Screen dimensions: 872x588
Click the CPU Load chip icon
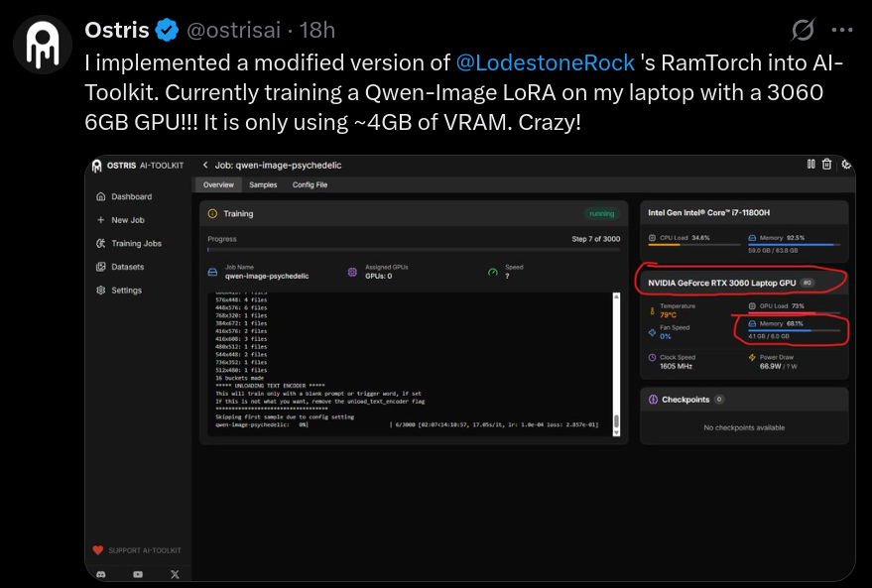652,238
